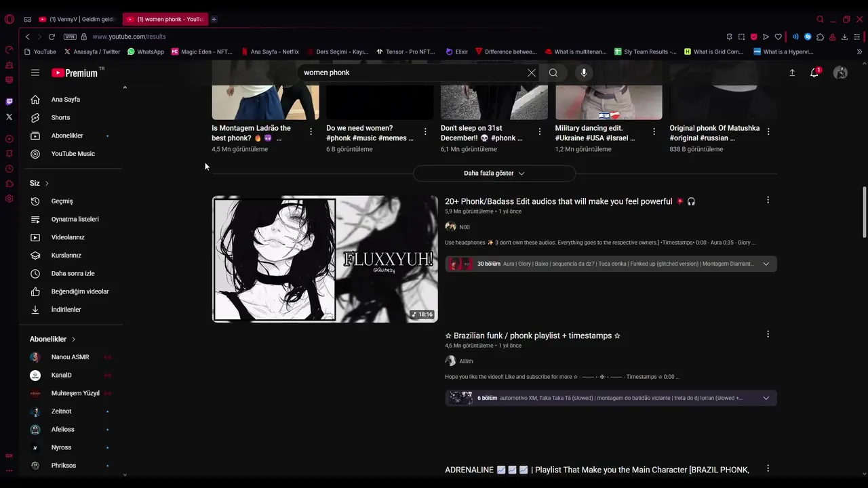Open the WhatsApp bookmark
This screenshot has width=868, height=488.
[145, 52]
